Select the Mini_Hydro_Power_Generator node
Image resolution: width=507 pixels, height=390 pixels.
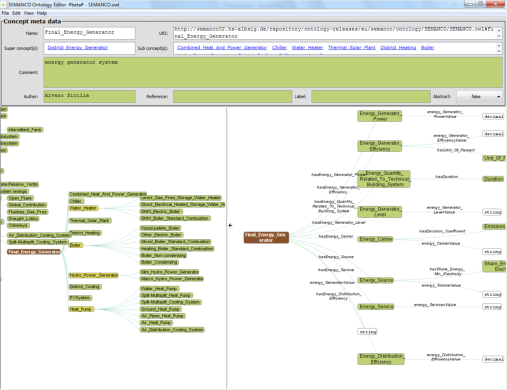pyautogui.click(x=170, y=272)
